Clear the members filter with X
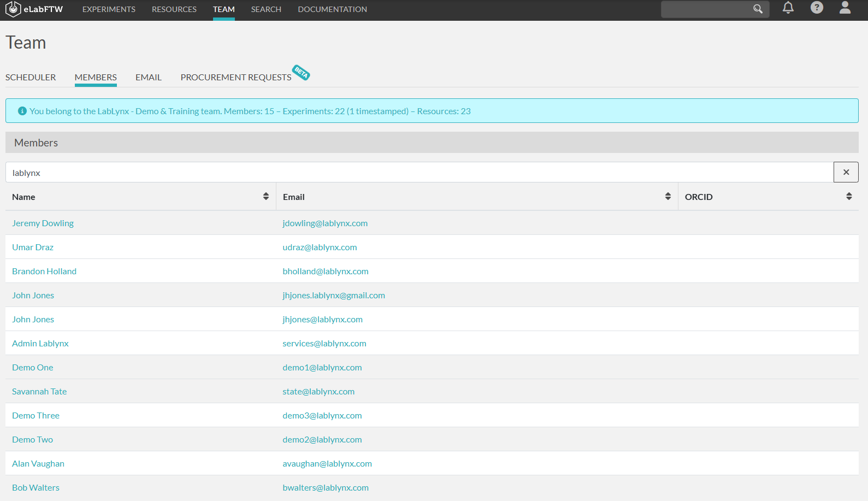This screenshot has height=501, width=868. click(x=846, y=172)
